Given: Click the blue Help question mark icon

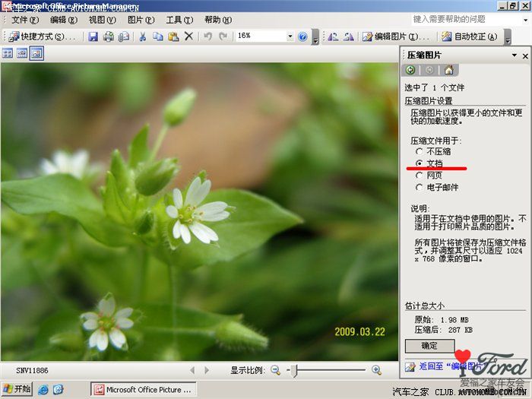Looking at the screenshot, I should tap(302, 36).
